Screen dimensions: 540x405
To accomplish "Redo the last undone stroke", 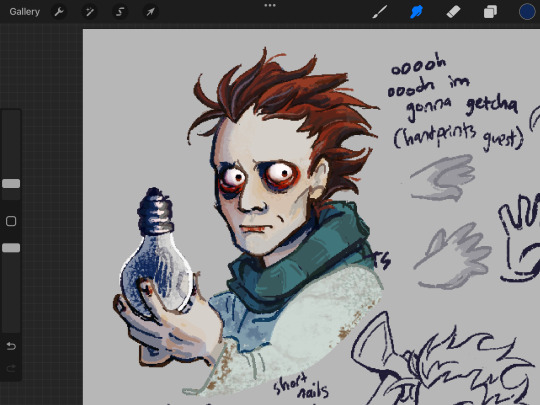I will click(11, 369).
